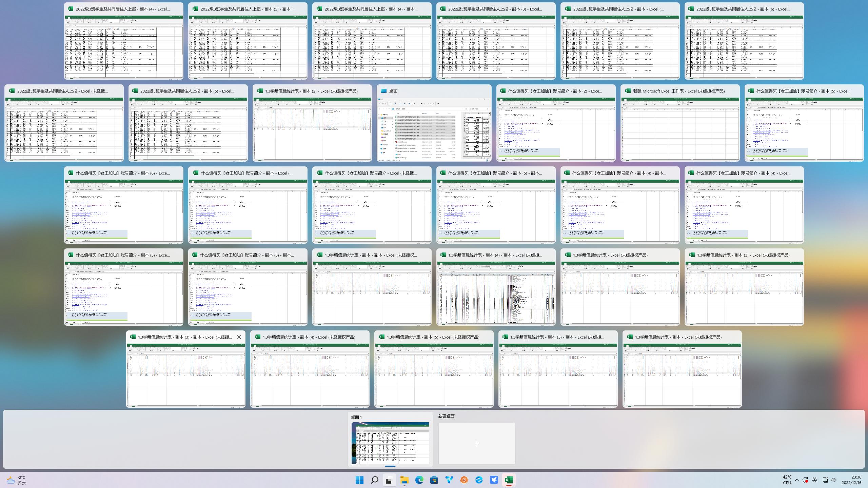868x488 pixels.
Task: Close the 1.3学籍信息统计表 副本 (3) - 副本 window
Action: coord(239,337)
